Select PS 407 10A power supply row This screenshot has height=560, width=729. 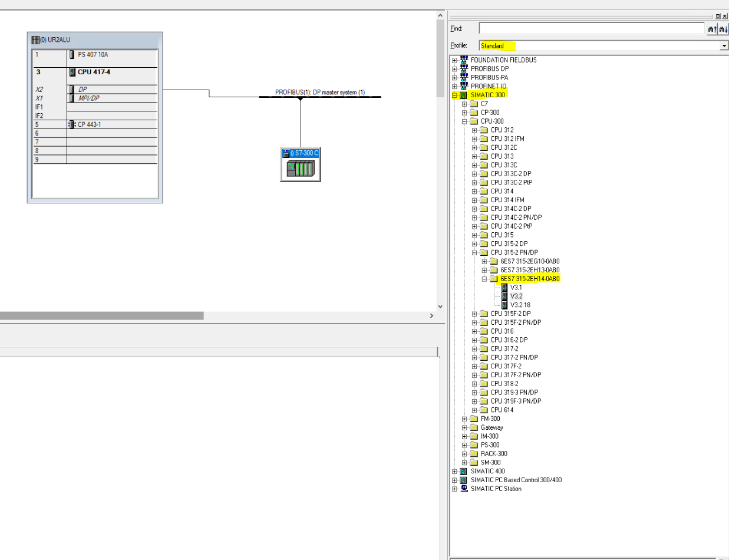pos(93,55)
